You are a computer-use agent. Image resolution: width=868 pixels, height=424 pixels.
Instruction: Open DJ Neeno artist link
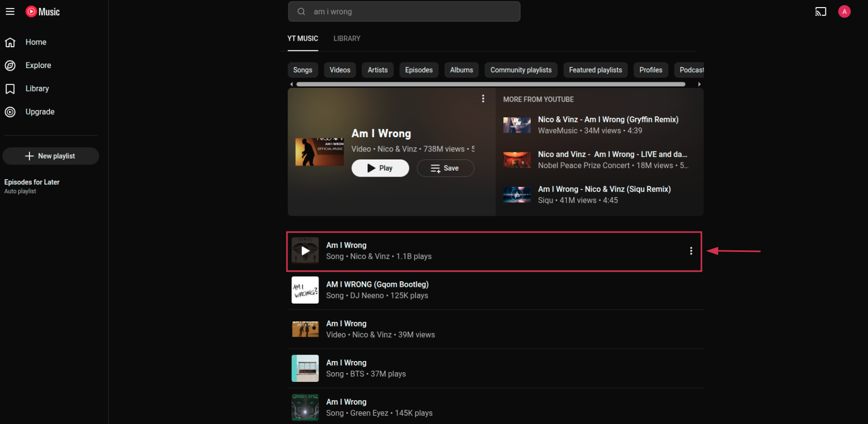coord(367,296)
